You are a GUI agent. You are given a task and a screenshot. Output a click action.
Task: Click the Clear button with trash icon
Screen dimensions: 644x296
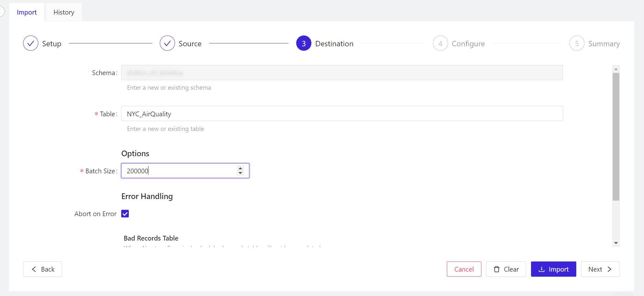click(x=506, y=269)
